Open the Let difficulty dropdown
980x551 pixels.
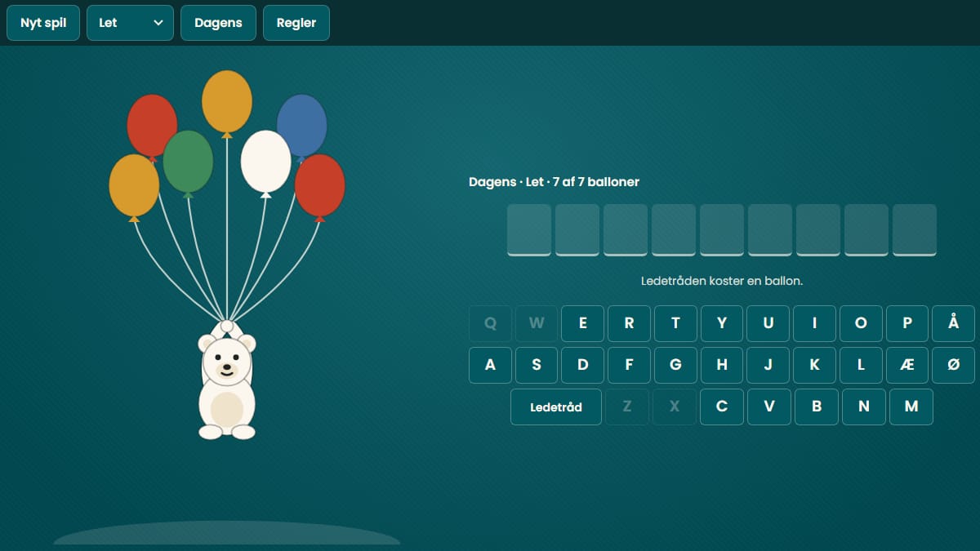[x=131, y=23]
